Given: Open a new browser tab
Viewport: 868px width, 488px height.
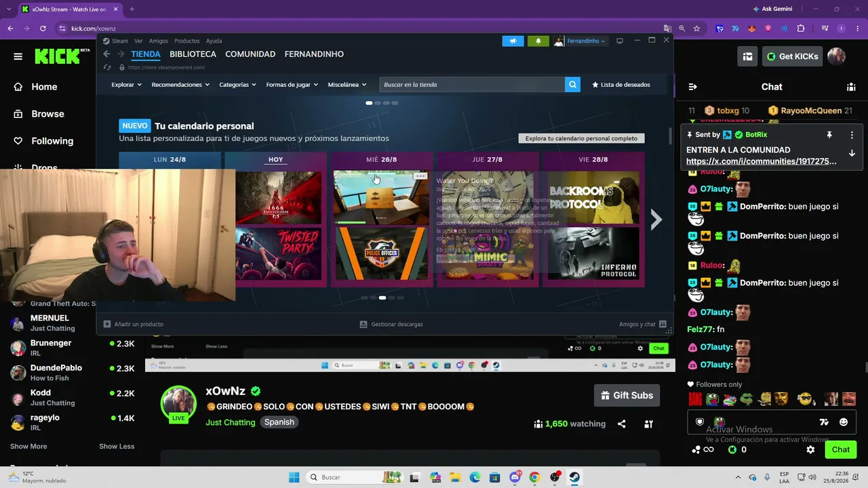Looking at the screenshot, I should click(132, 9).
